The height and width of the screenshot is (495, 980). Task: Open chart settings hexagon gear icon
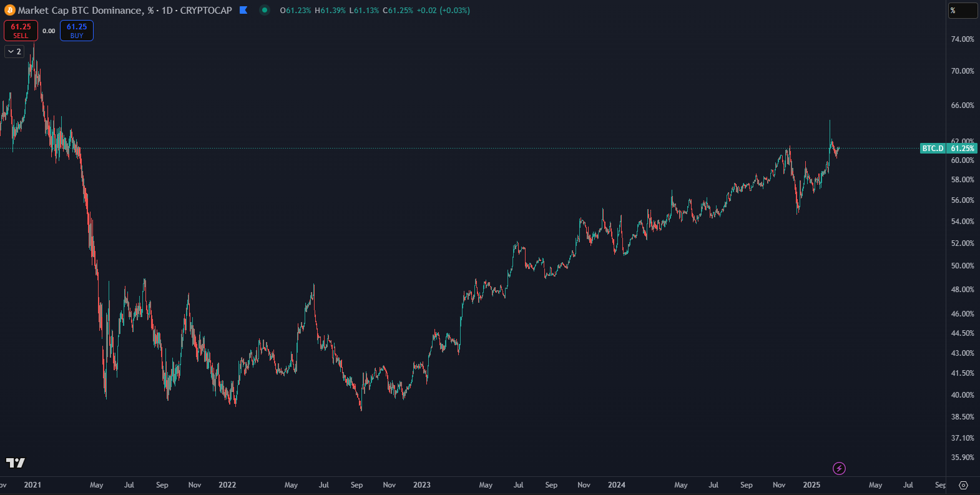click(963, 485)
